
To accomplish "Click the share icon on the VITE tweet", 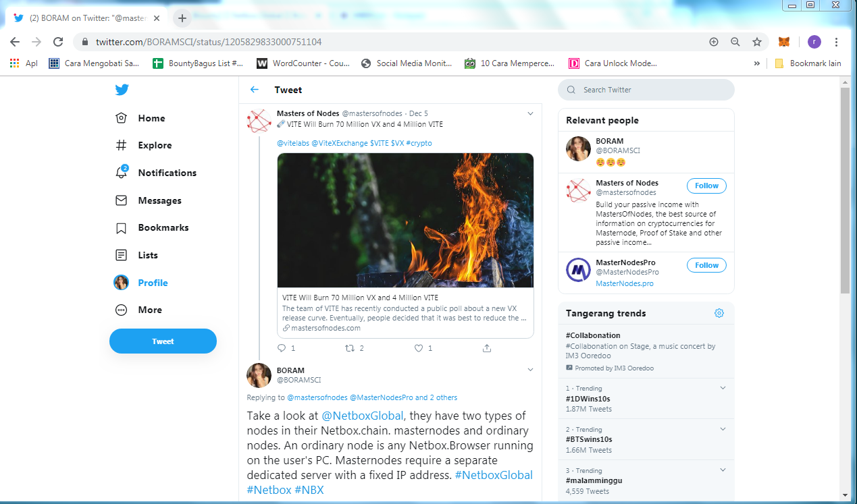I will point(487,348).
